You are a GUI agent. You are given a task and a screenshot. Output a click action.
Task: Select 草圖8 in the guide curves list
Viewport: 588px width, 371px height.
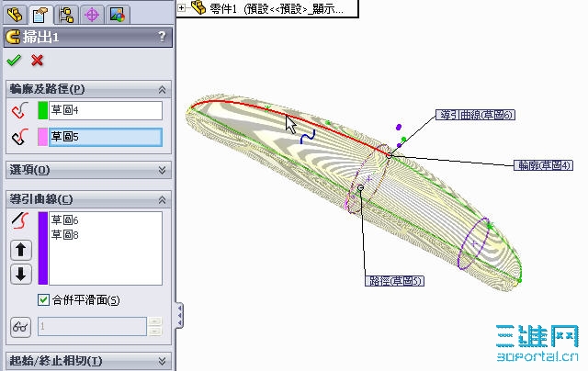click(65, 235)
